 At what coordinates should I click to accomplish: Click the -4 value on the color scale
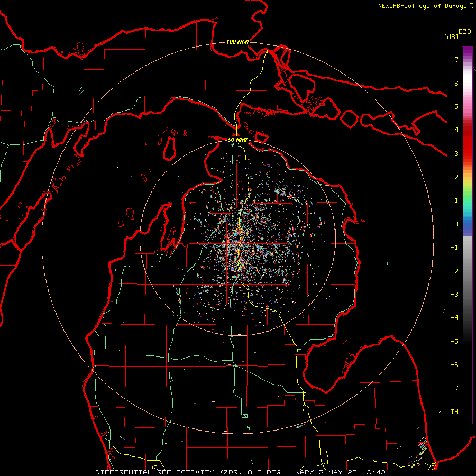[x=454, y=318]
